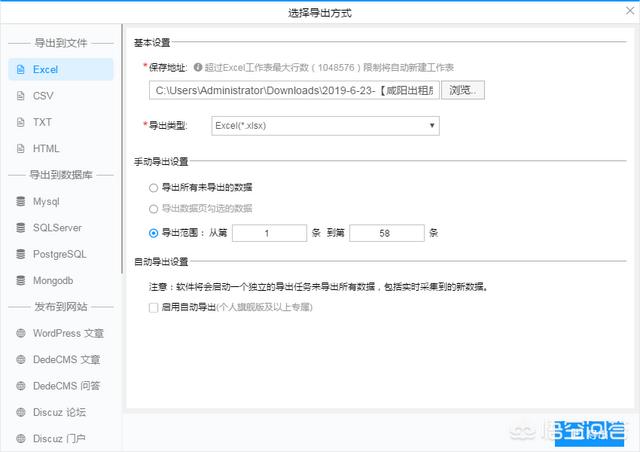Click the sidebar vertical scrollbar
This screenshot has width=640, height=452.
pos(122,149)
